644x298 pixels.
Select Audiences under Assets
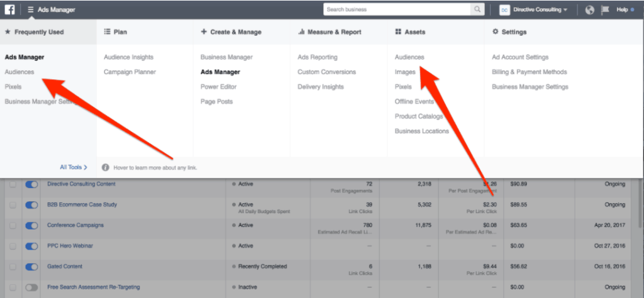tap(409, 57)
